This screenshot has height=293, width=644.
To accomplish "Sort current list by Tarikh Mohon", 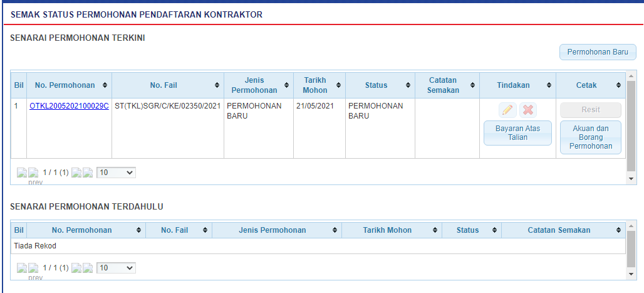I will pyautogui.click(x=319, y=85).
